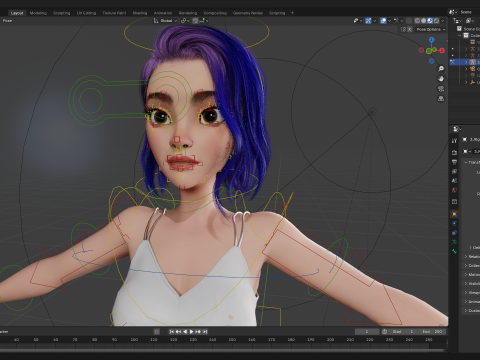Open the Scene properties tab icon
This screenshot has width=480, height=360.
click(x=454, y=181)
